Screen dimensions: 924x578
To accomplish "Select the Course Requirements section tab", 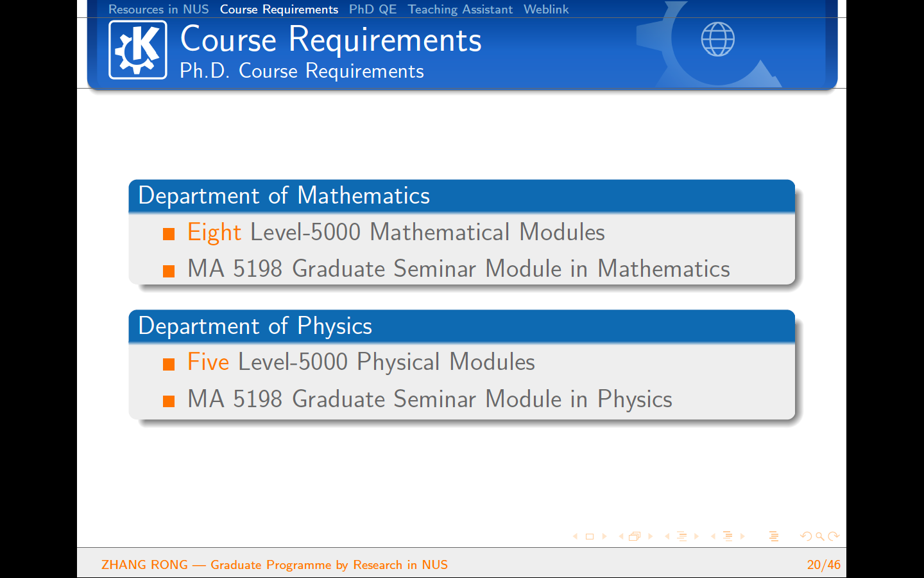I will pyautogui.click(x=278, y=9).
